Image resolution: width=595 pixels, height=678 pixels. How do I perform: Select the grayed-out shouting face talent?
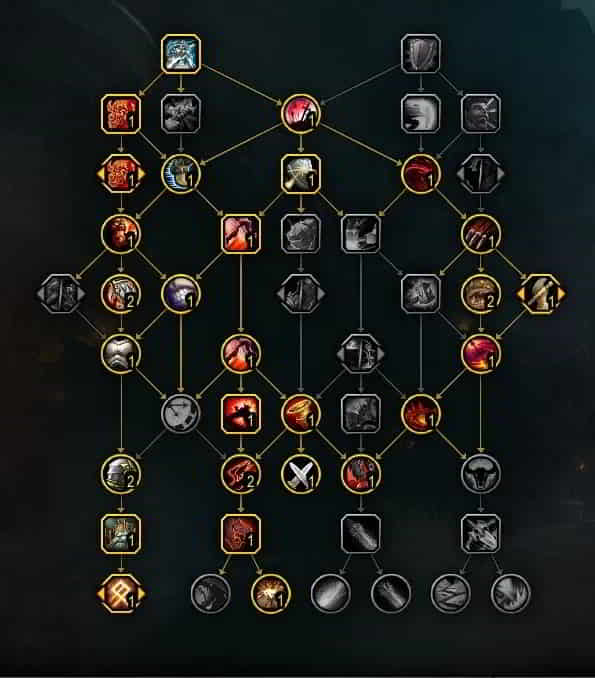point(421,114)
